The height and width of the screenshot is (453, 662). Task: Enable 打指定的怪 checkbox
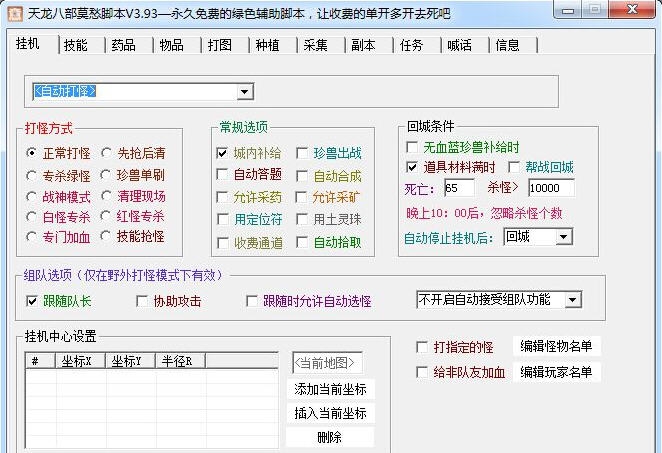coord(422,347)
